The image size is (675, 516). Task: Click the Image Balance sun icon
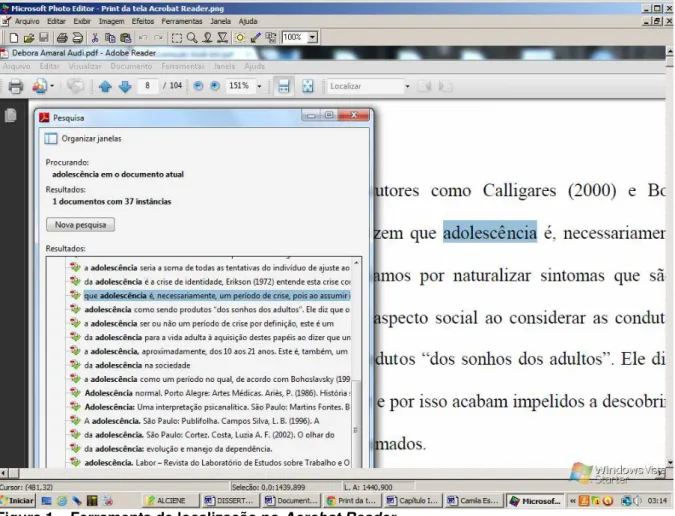point(240,38)
